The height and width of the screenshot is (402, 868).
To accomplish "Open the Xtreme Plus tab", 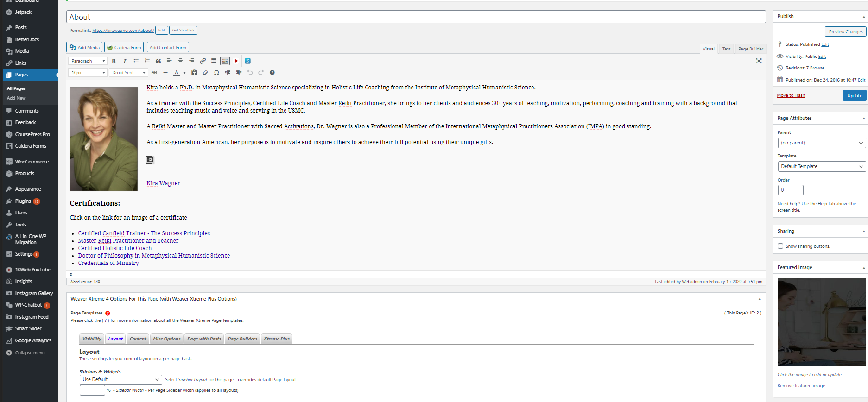I will point(277,339).
